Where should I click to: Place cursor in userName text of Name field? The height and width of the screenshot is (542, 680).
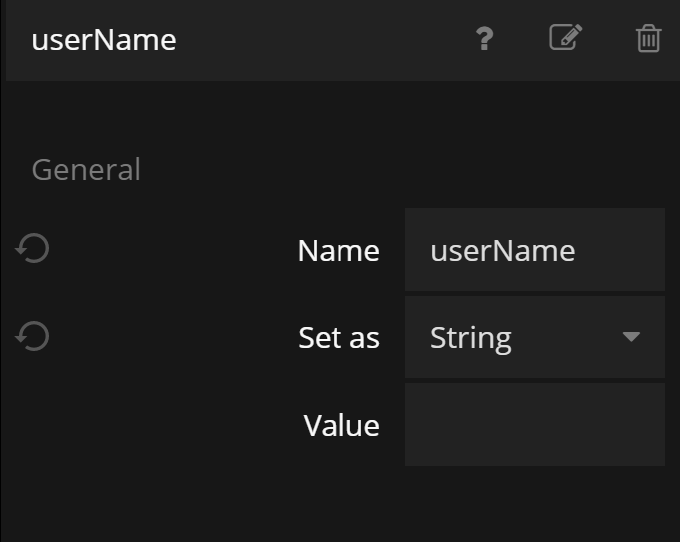502,250
